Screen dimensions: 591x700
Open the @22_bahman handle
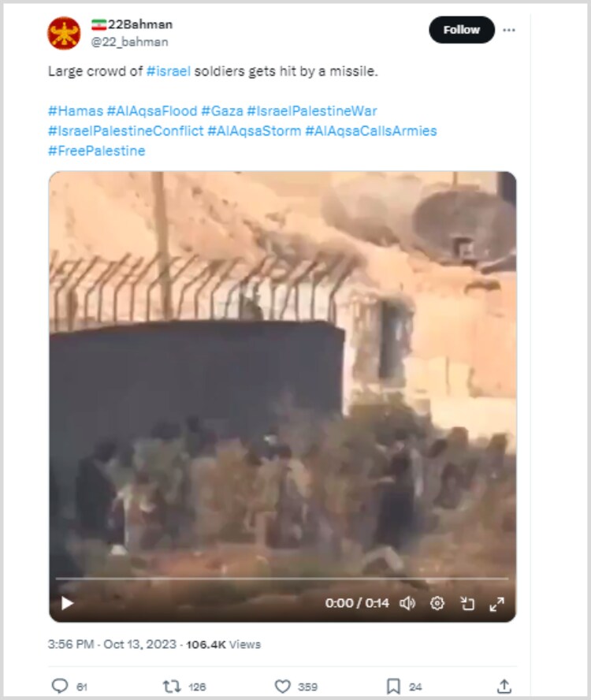(x=129, y=42)
